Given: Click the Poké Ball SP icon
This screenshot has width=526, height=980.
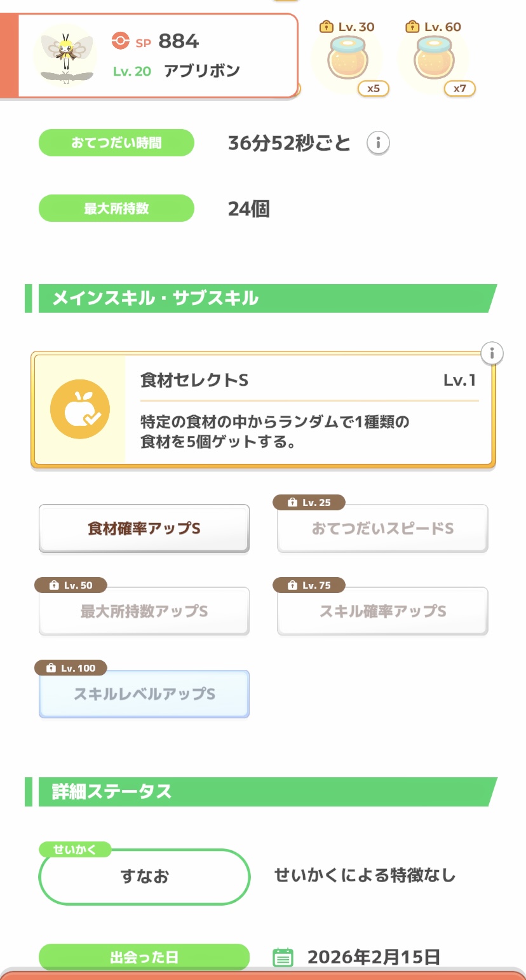Looking at the screenshot, I should tap(119, 41).
